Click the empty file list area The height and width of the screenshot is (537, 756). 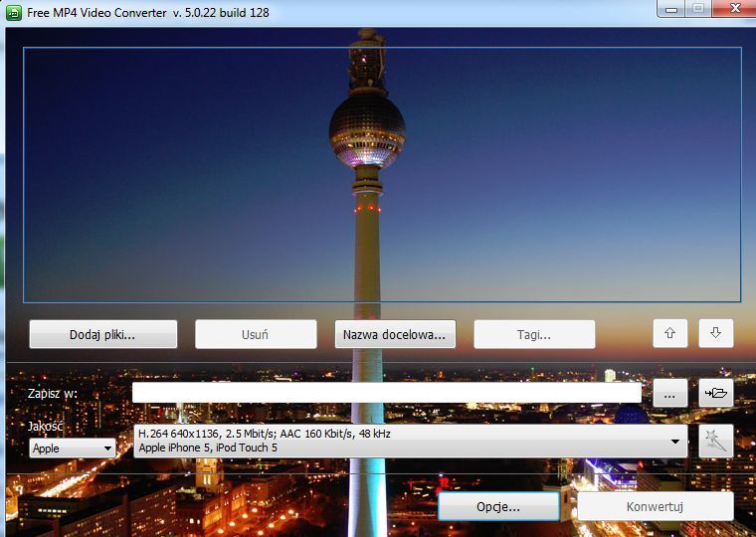[x=382, y=174]
